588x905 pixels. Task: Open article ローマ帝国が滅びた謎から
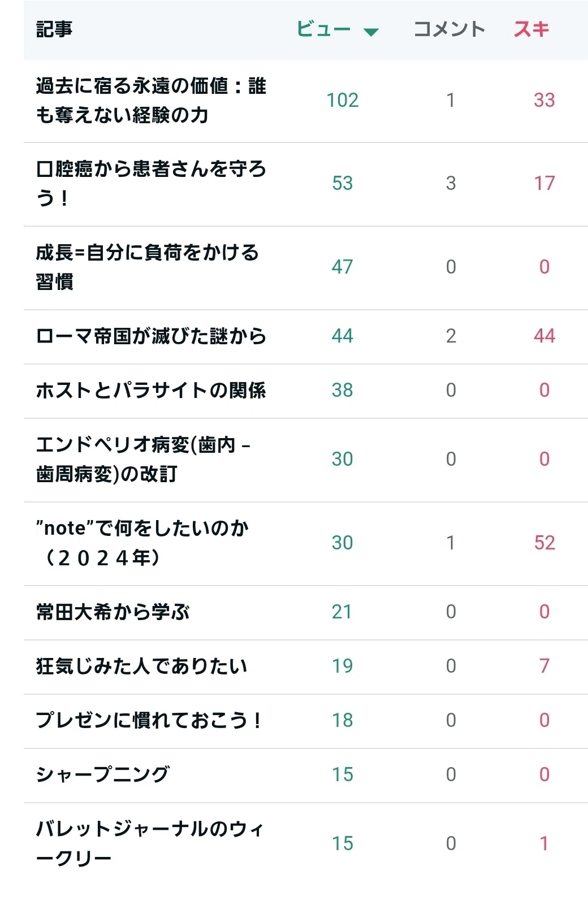(151, 336)
